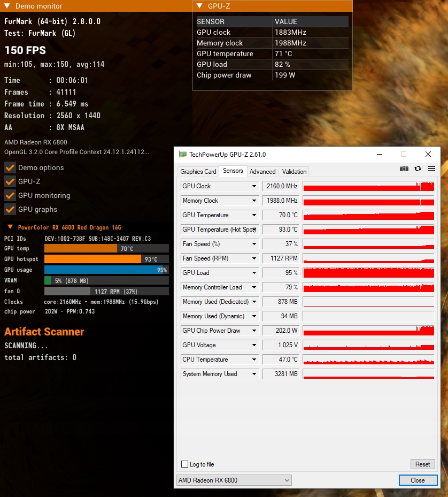
Task: Open the Memory Clock sensor dropdown
Action: 254,201
